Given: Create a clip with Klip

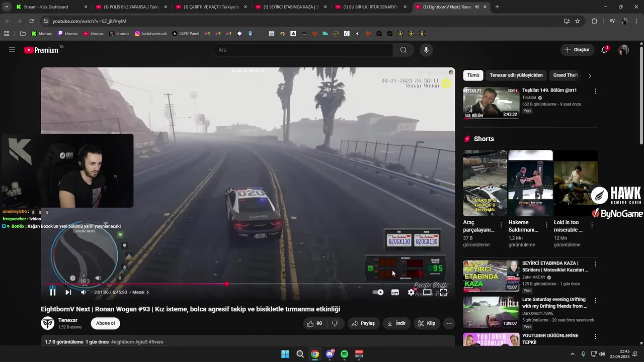Looking at the screenshot, I should pyautogui.click(x=427, y=323).
